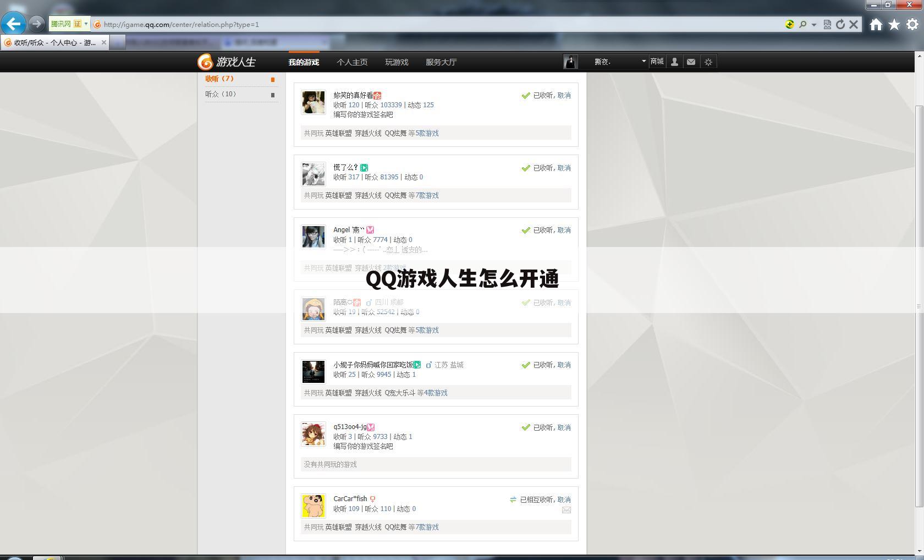Stop loading with the address bar X

(854, 24)
